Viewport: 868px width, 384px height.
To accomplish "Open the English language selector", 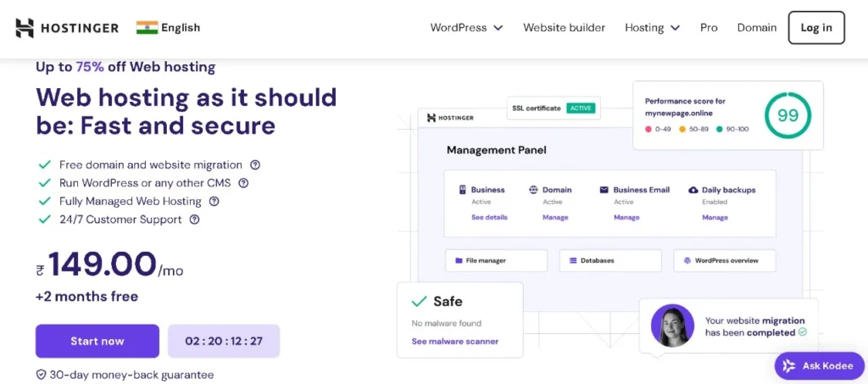I will (x=181, y=28).
